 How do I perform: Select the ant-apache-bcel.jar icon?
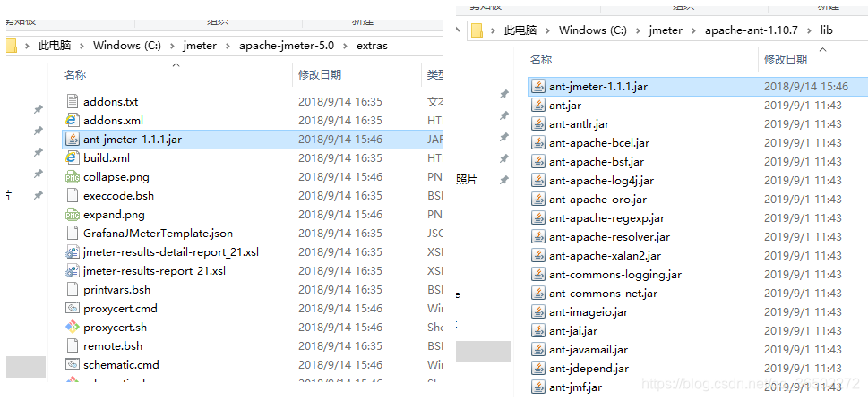538,143
